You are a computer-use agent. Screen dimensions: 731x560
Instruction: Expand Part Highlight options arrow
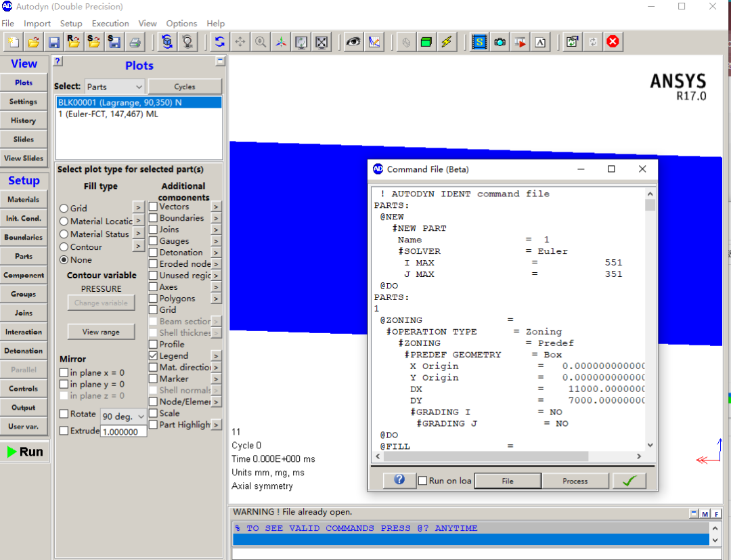tap(216, 425)
